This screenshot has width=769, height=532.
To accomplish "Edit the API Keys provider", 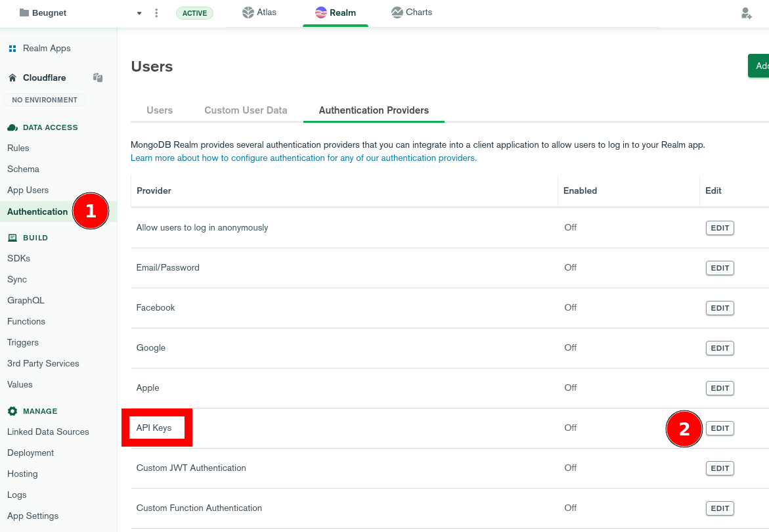I will pyautogui.click(x=720, y=428).
